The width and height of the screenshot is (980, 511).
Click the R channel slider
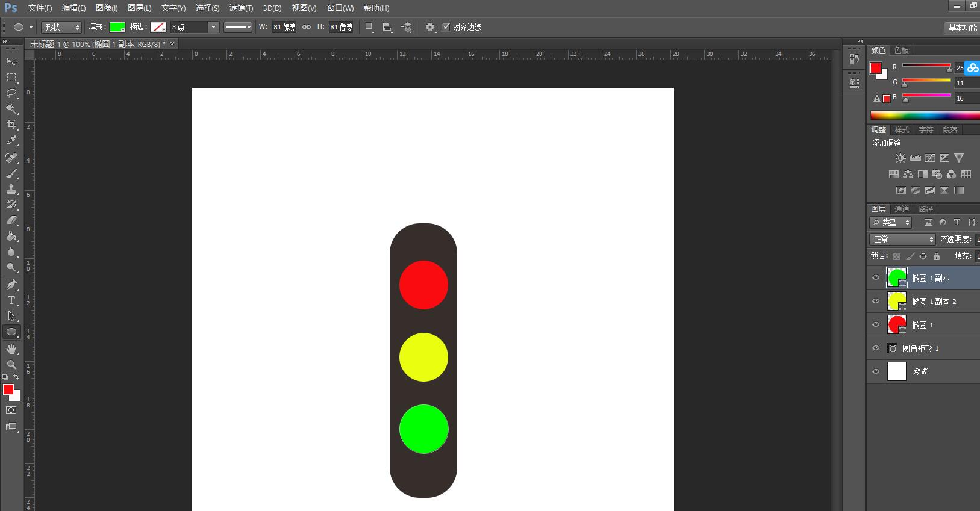coord(926,66)
